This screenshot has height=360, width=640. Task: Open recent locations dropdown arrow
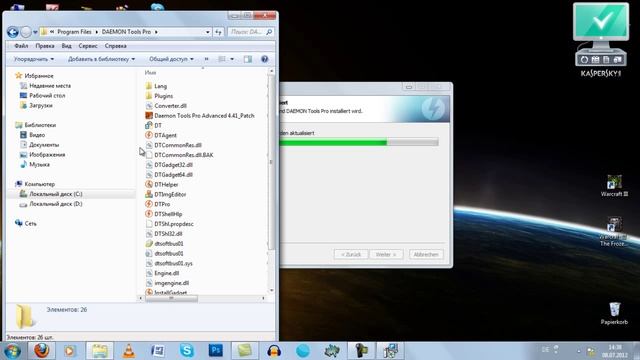(35, 32)
